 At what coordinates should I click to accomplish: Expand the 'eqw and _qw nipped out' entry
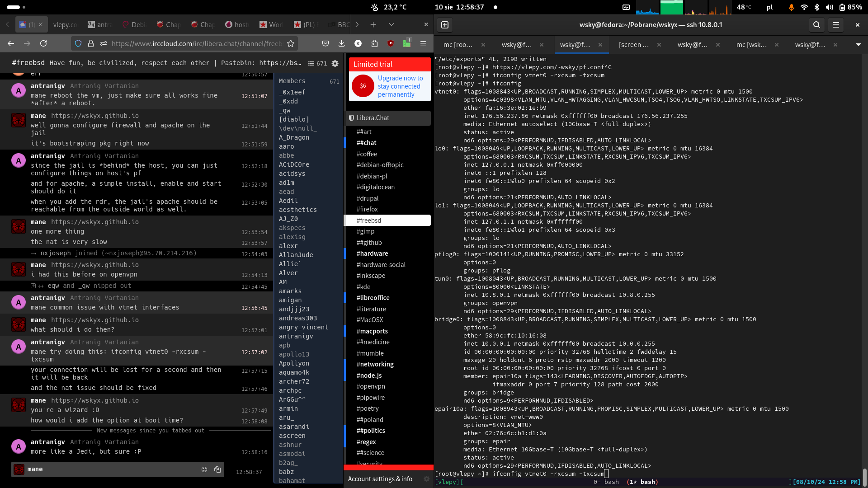click(33, 286)
